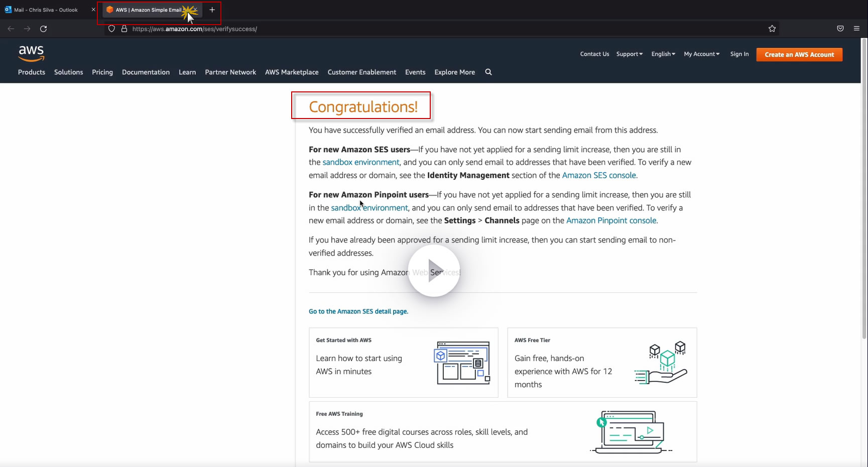Close the Mail - Chris Silva Outlook tab
The height and width of the screenshot is (467, 868).
(93, 10)
